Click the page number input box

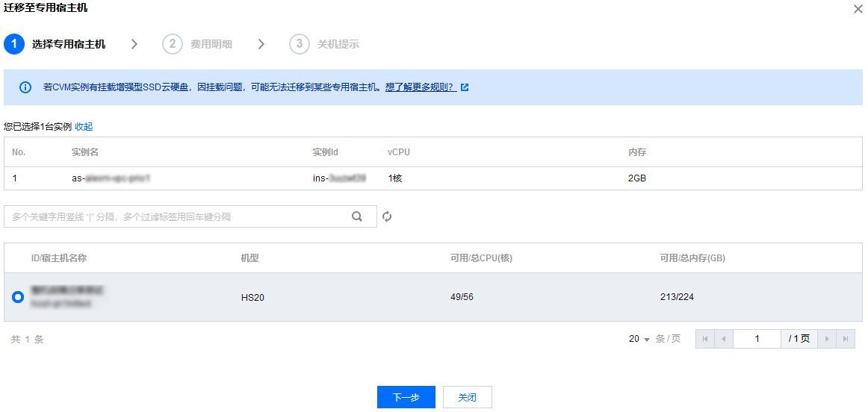[757, 339]
